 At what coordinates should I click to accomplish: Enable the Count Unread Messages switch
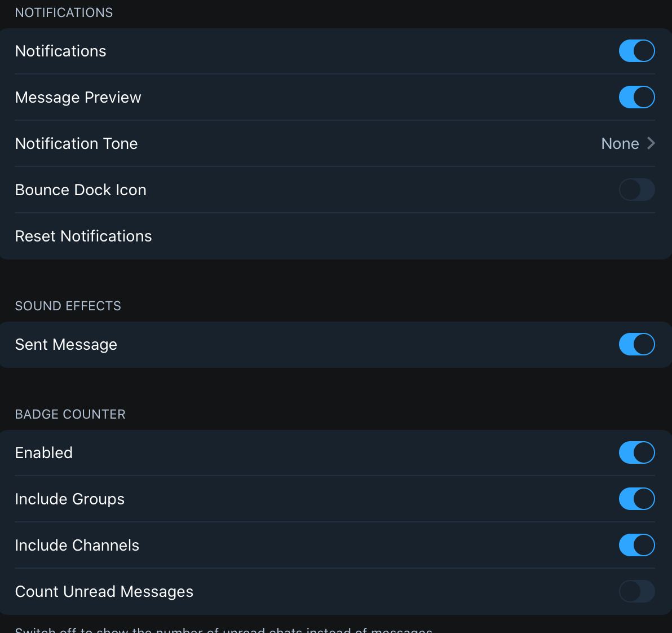tap(636, 591)
